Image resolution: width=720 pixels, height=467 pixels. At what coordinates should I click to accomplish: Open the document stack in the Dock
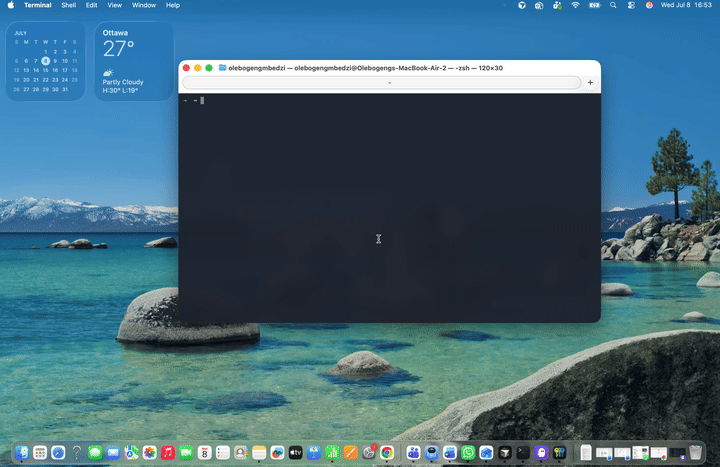click(x=586, y=453)
